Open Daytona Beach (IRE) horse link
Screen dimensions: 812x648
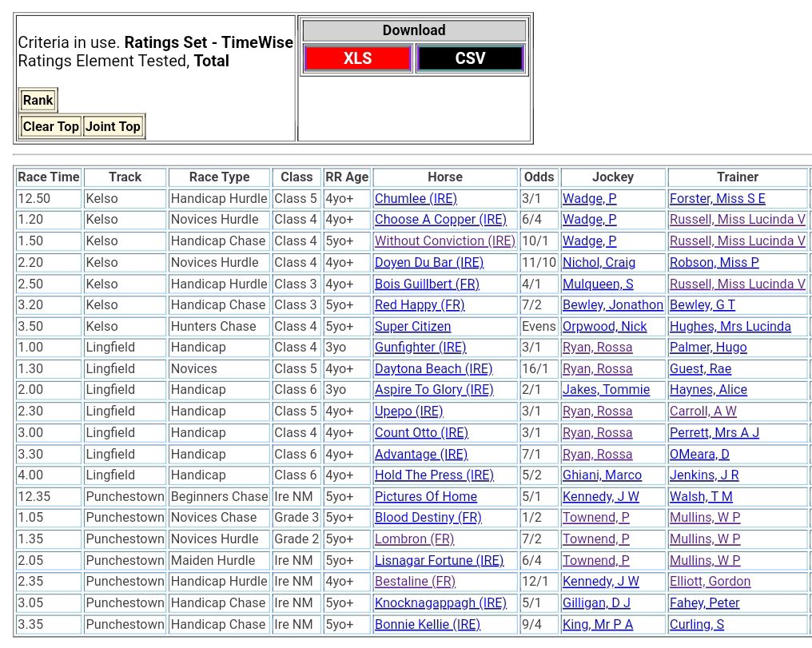point(433,368)
